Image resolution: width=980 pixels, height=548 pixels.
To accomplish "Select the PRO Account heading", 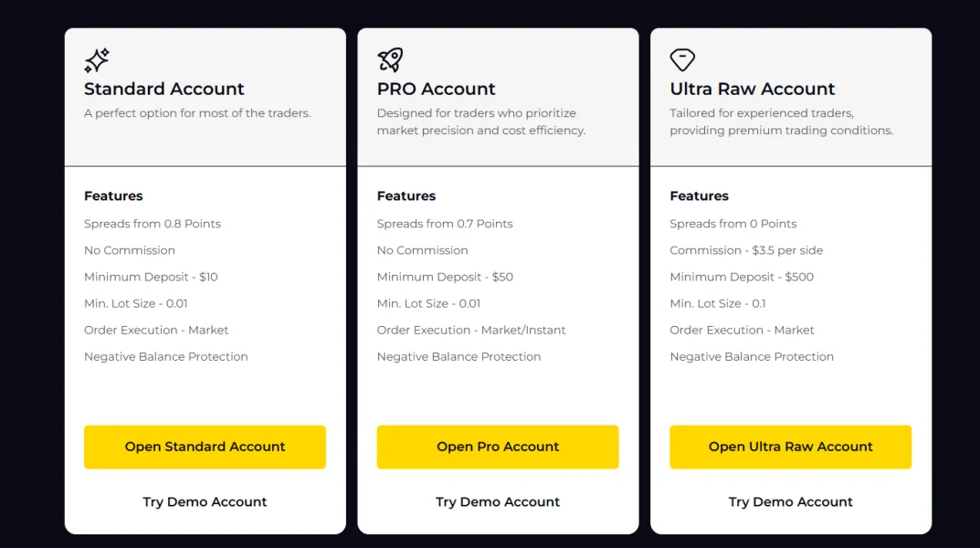I will tap(437, 89).
